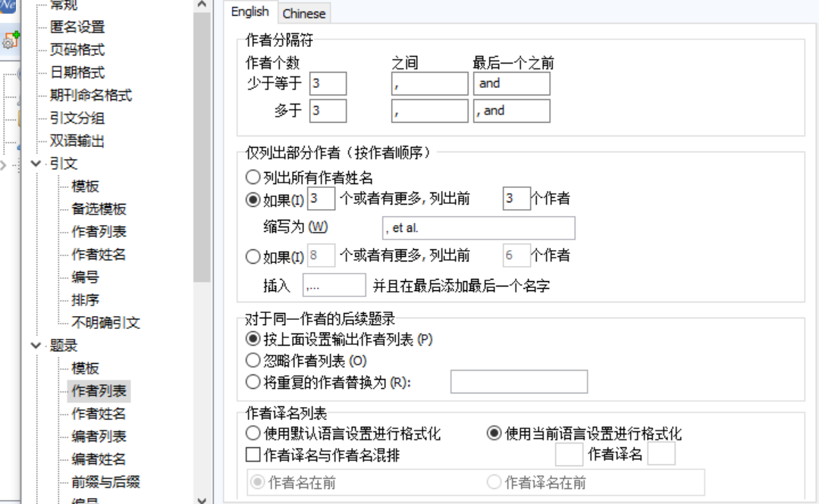Viewport: 819px width, 504px height.
Task: Select 使用默认语言设置进行格式化 radio
Action: point(253,433)
